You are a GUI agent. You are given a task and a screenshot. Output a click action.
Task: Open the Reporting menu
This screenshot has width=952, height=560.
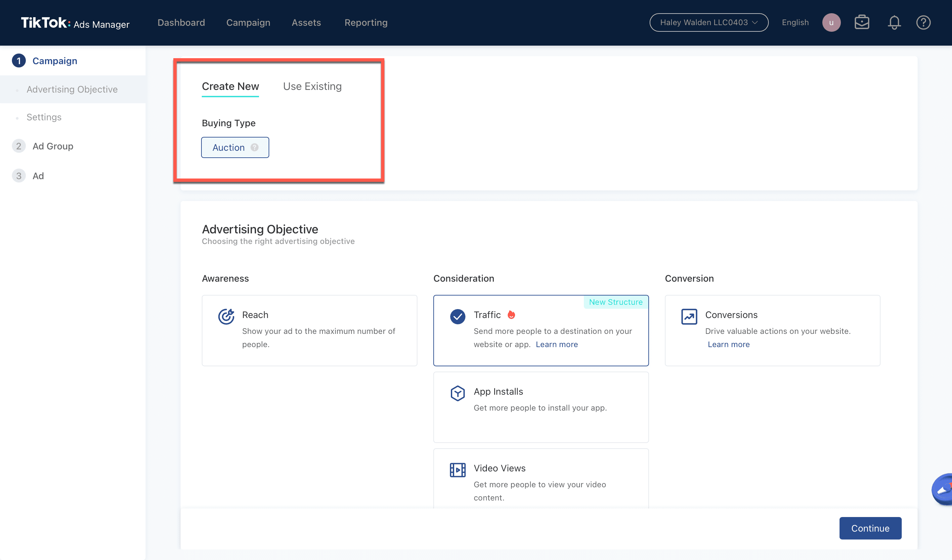(366, 23)
